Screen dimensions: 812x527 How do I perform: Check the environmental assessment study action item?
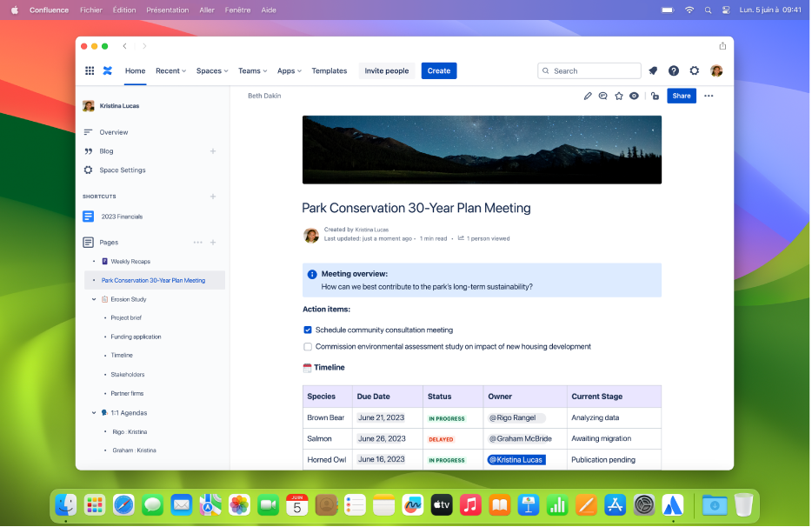[308, 346]
